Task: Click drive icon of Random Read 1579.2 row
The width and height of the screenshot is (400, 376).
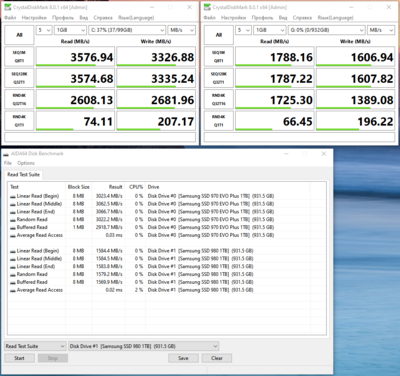Action: click(13, 274)
